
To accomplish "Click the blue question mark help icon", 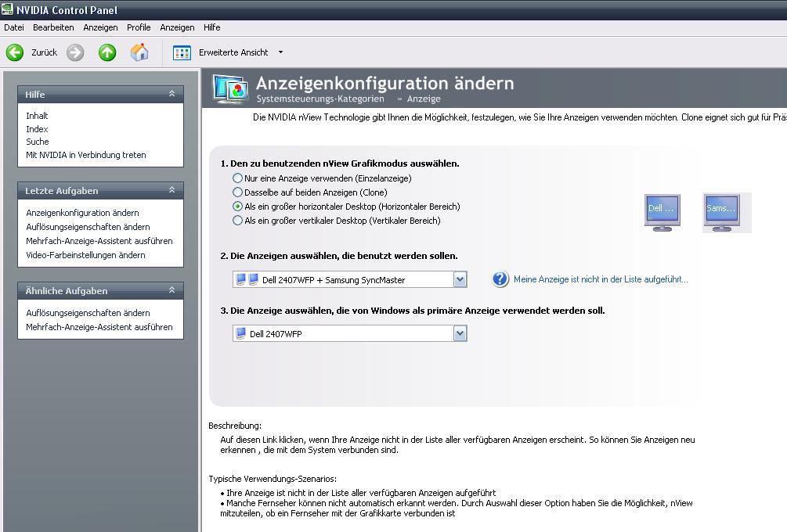I will point(500,279).
